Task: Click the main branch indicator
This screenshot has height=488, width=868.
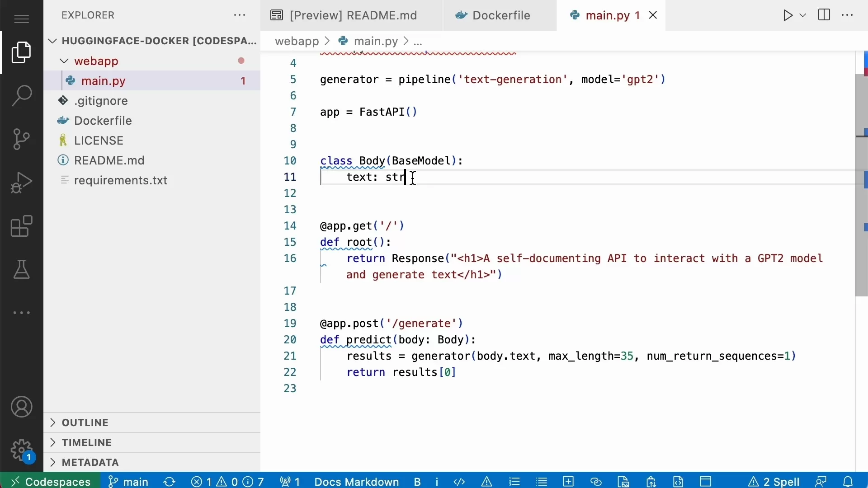Action: (128, 482)
